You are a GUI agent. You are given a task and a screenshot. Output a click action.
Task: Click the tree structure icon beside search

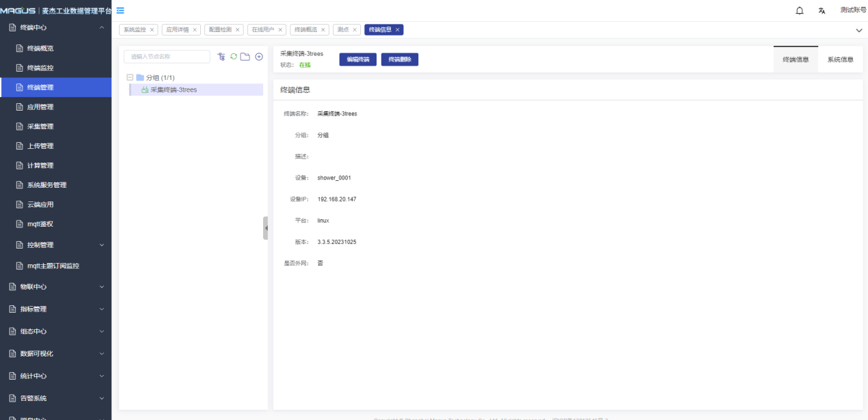221,57
